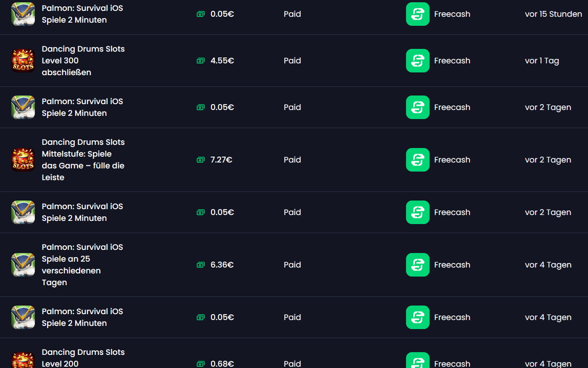The width and height of the screenshot is (588, 368).
Task: Click Freecash label in the vor 15 Stunden row
Action: click(452, 14)
